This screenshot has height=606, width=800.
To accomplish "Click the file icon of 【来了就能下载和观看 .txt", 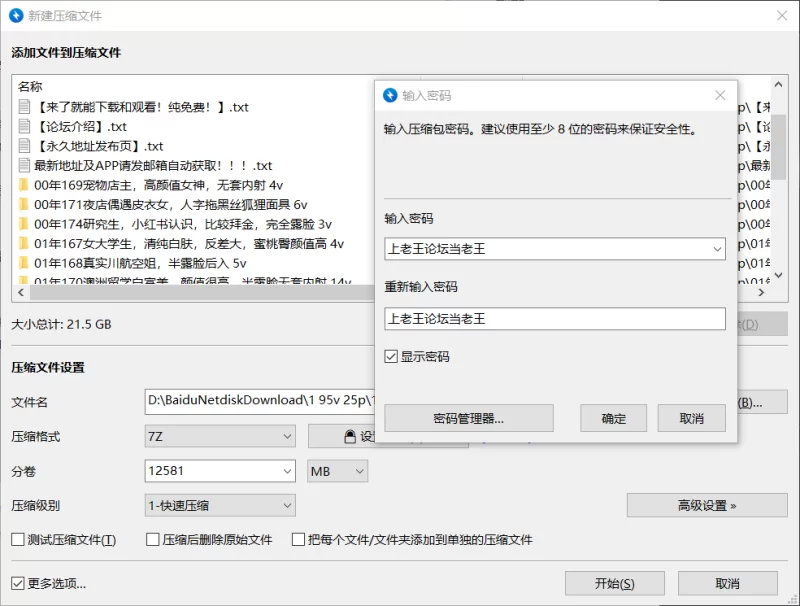I will (24, 107).
